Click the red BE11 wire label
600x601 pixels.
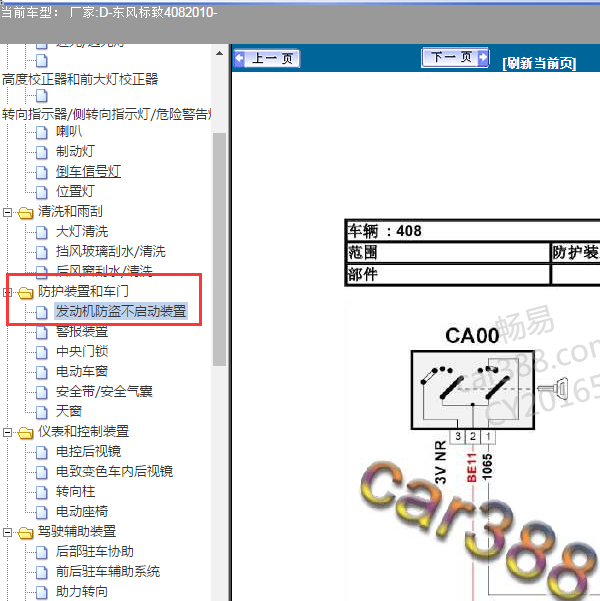472,467
